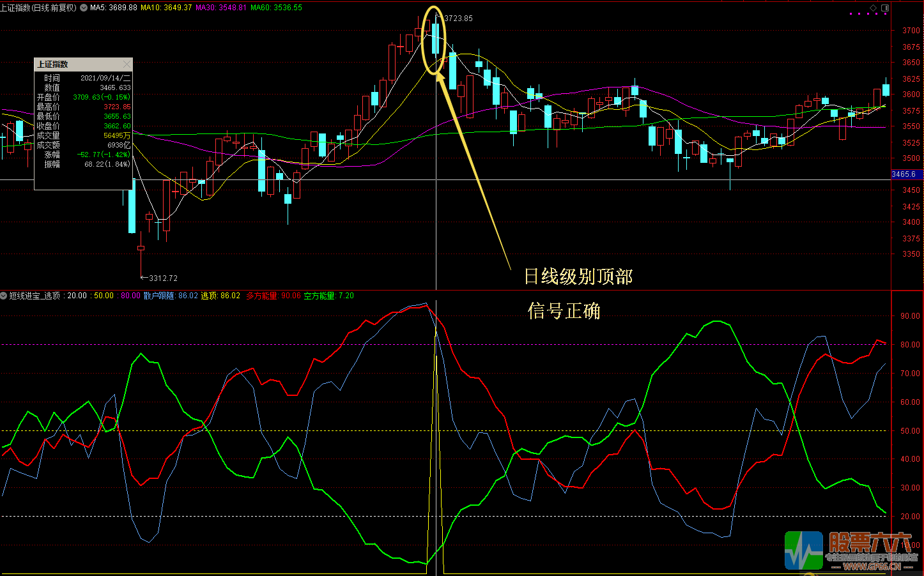Image resolution: width=924 pixels, height=576 pixels.
Task: Click the diamond icon at chart top-right
Action: (873, 8)
